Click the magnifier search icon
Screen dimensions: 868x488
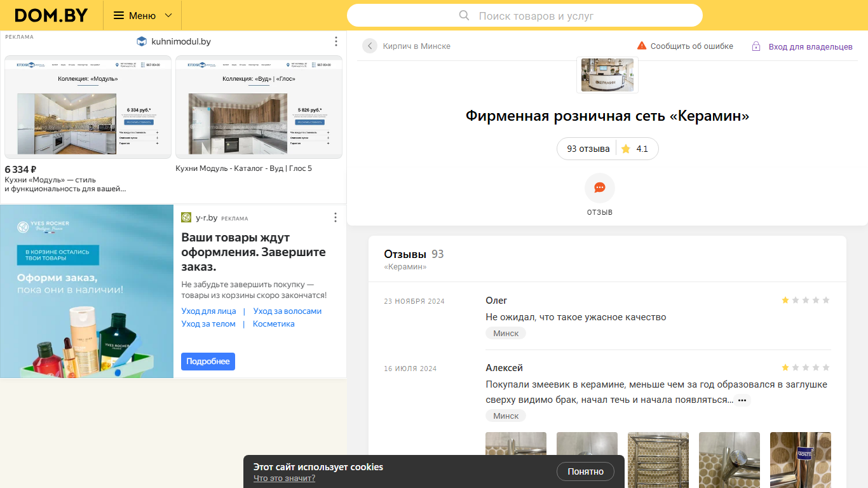pyautogui.click(x=465, y=15)
